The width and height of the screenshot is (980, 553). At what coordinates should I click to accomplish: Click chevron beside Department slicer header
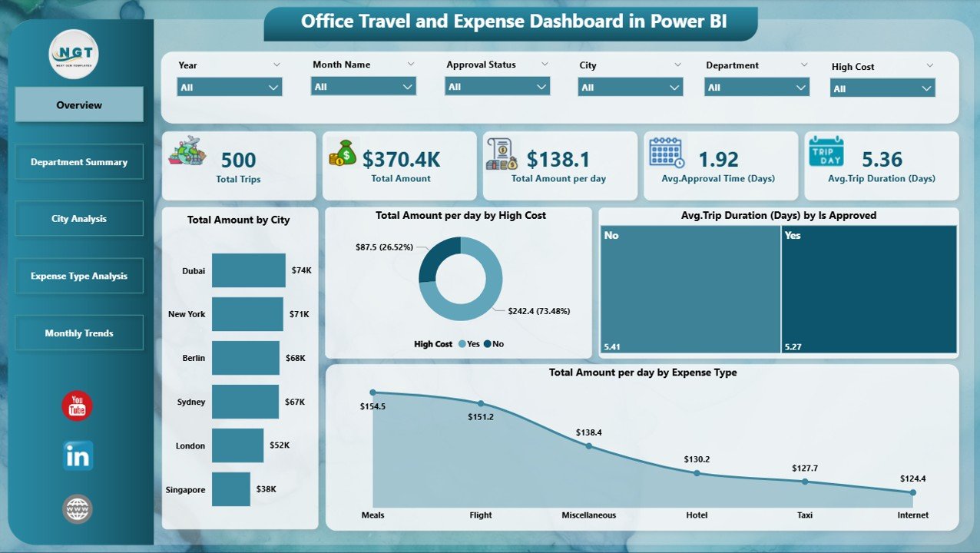[804, 65]
